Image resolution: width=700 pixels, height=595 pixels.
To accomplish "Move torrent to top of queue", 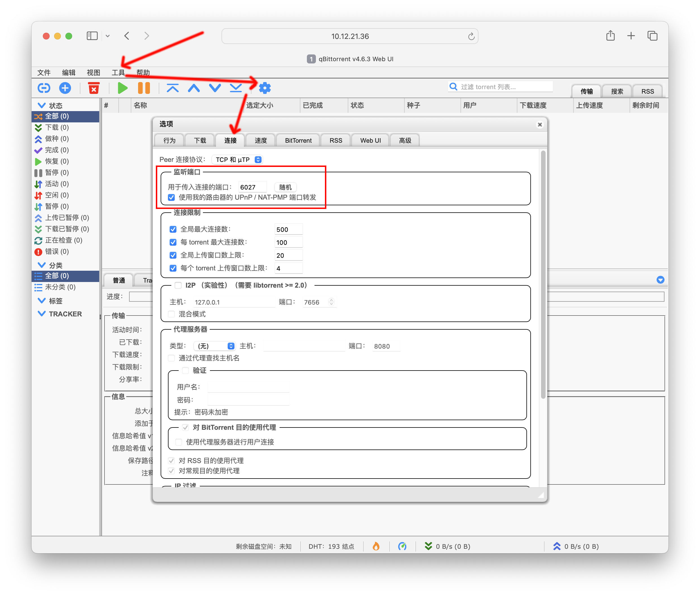I will point(172,88).
